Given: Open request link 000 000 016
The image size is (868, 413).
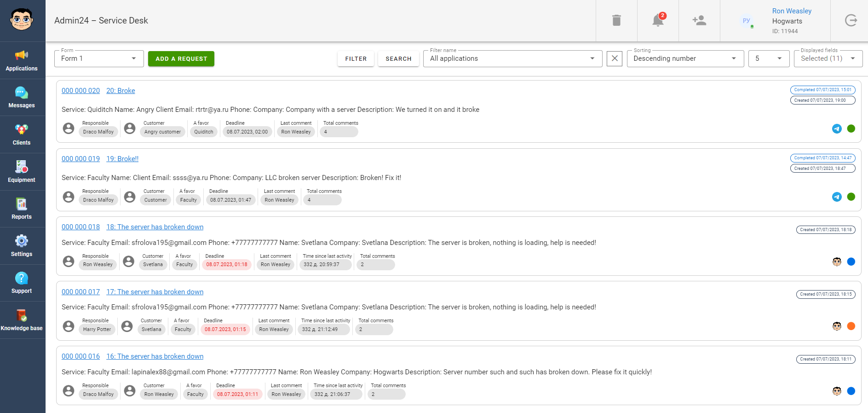Looking at the screenshot, I should (x=80, y=356).
